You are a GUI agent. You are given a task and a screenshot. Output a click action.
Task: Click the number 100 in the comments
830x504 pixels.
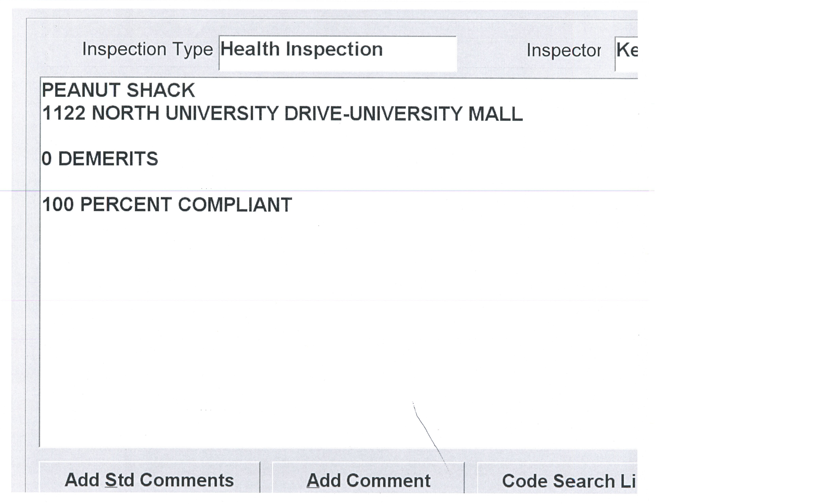coord(58,205)
